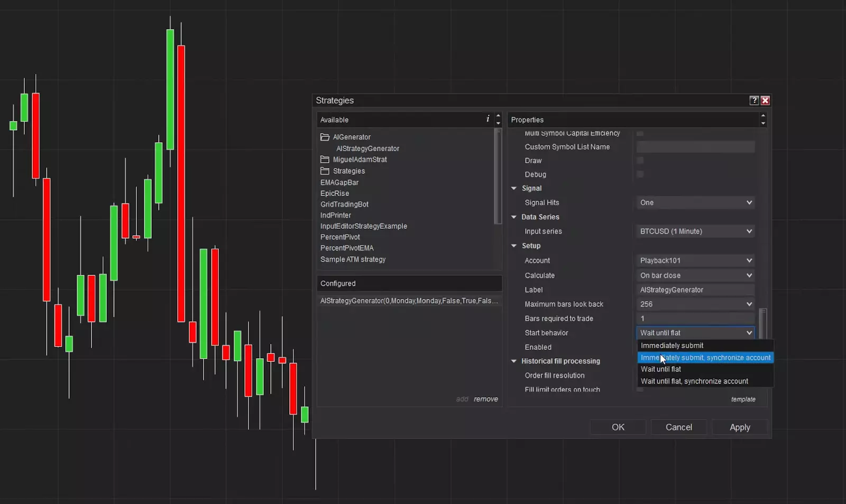Click the Bars required to trade field

pyautogui.click(x=696, y=319)
